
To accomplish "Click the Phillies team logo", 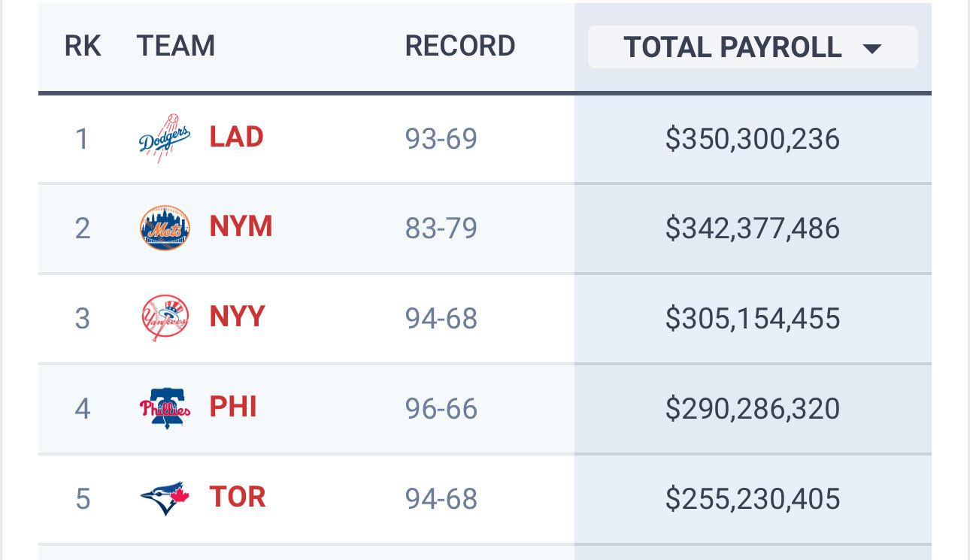I will (x=165, y=408).
